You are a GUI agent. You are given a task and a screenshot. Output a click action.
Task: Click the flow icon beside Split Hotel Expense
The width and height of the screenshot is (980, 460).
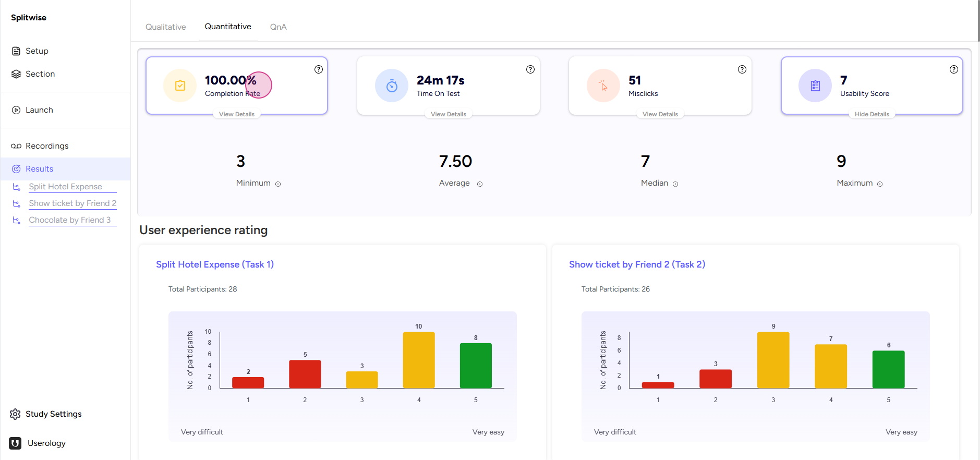click(x=17, y=187)
